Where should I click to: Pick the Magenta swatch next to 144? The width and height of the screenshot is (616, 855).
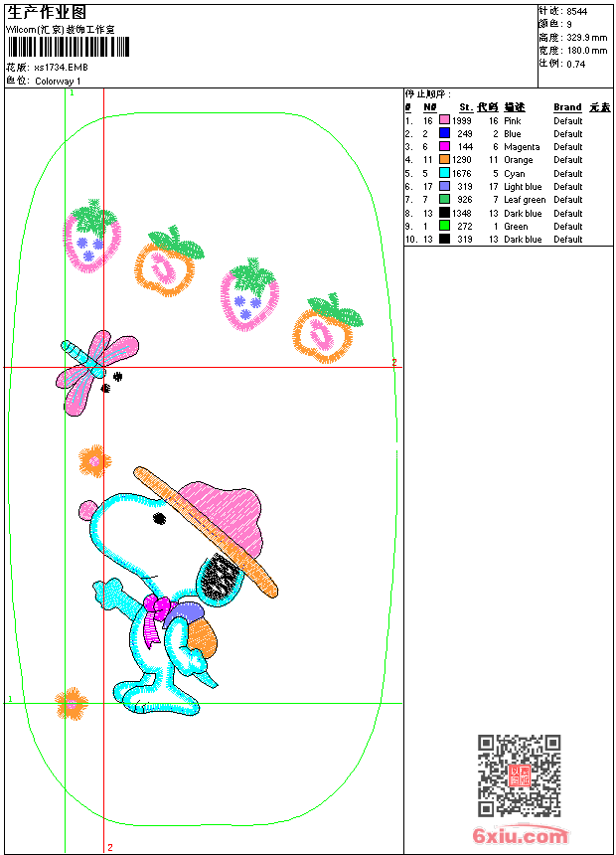coord(445,147)
